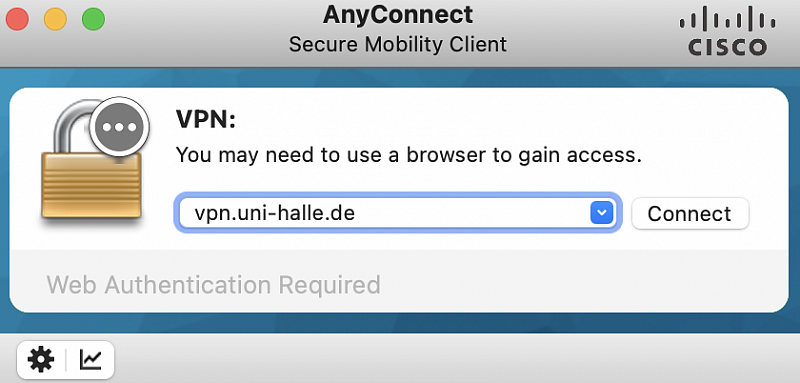
Task: Minimize the window using the yellow button
Action: [x=55, y=19]
